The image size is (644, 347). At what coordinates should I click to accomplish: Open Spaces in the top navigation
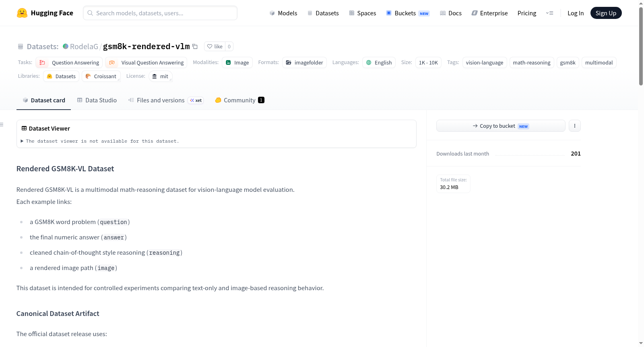(362, 13)
